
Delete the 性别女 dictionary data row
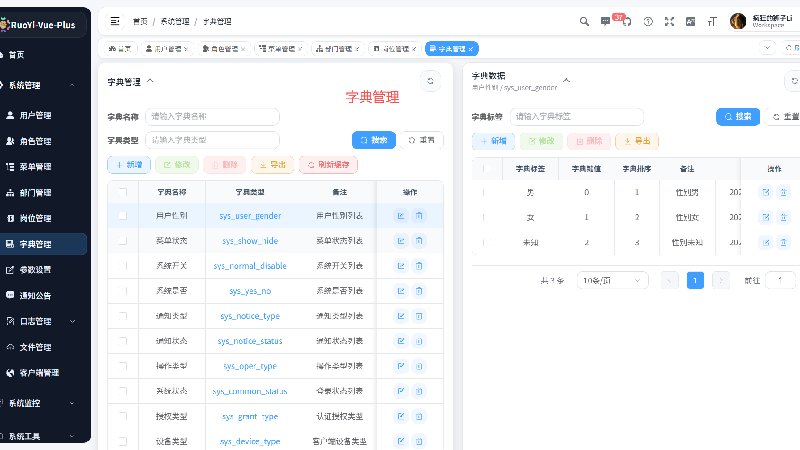tap(784, 217)
